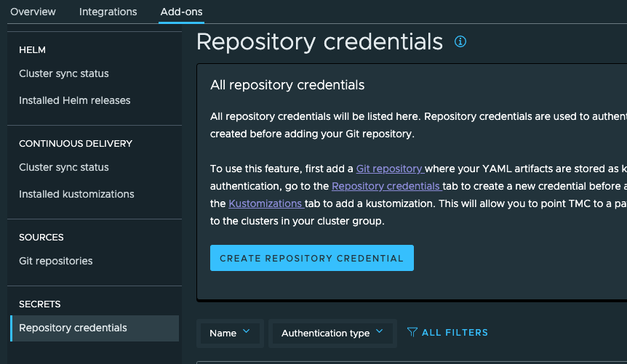This screenshot has height=364, width=627.
Task: Click the SECRETS section heading
Action: tap(39, 304)
